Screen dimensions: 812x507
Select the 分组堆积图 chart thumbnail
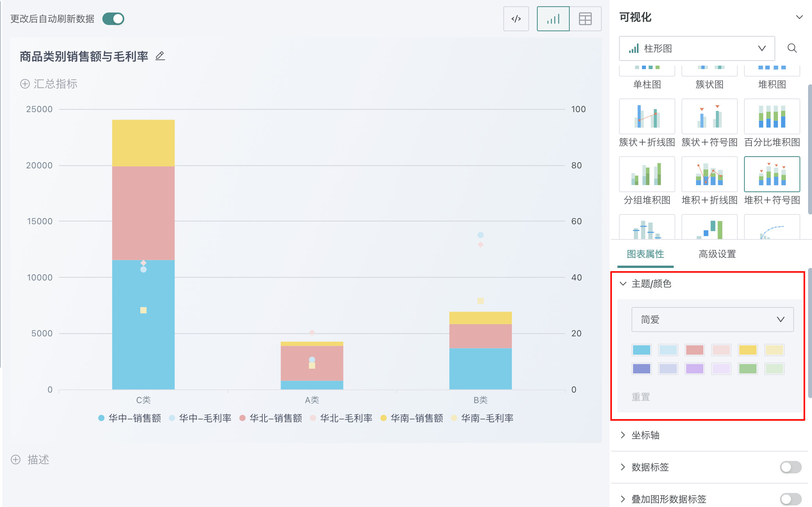tap(647, 174)
